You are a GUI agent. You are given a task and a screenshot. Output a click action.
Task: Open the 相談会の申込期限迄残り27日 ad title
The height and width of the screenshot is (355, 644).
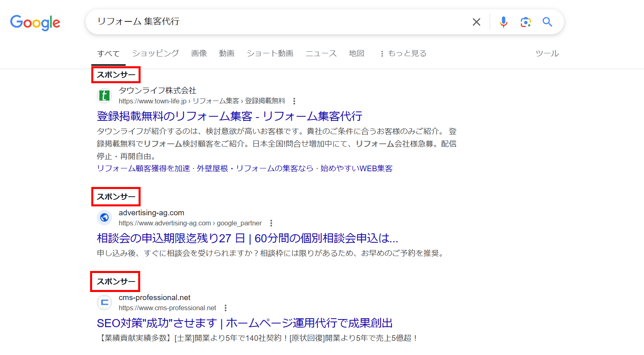coord(248,238)
